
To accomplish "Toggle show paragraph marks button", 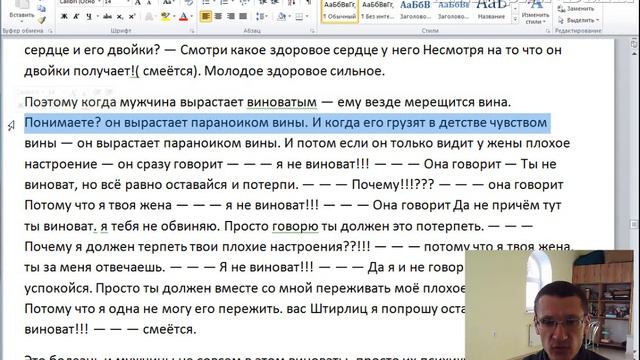I will coord(308,3).
